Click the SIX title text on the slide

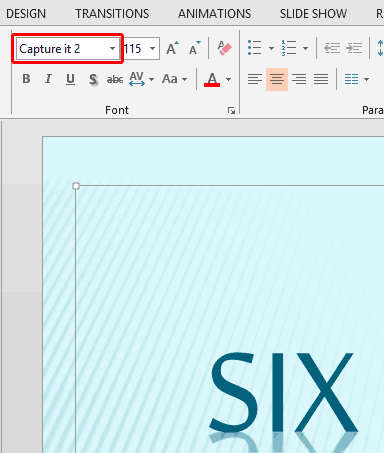coord(284,392)
